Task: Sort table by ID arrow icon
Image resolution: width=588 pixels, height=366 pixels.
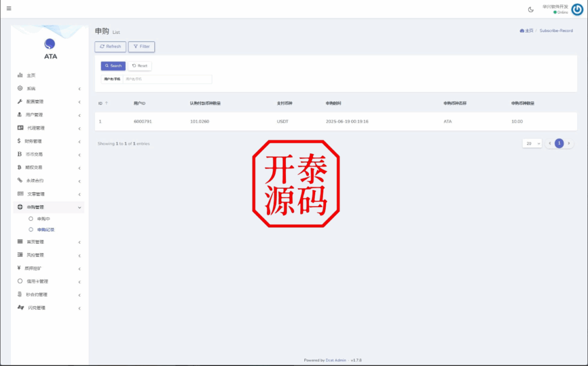Action: [x=106, y=103]
